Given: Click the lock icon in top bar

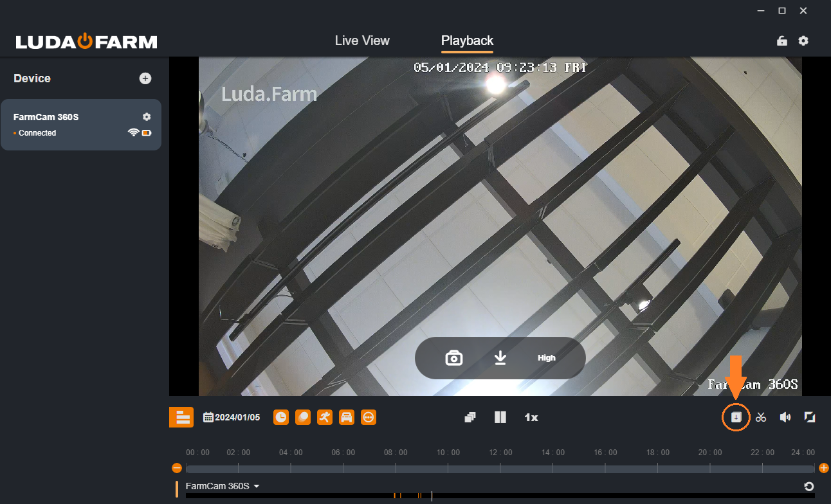Looking at the screenshot, I should click(x=782, y=40).
